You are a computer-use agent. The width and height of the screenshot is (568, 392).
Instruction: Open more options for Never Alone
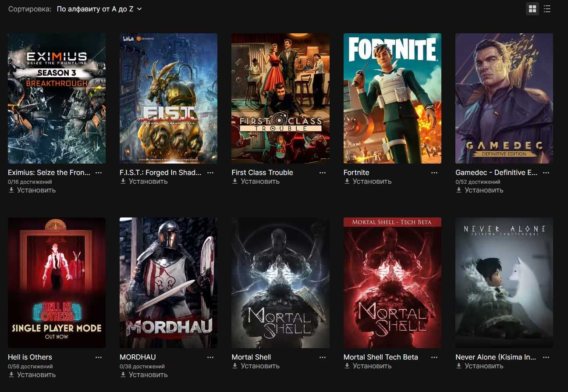click(546, 357)
